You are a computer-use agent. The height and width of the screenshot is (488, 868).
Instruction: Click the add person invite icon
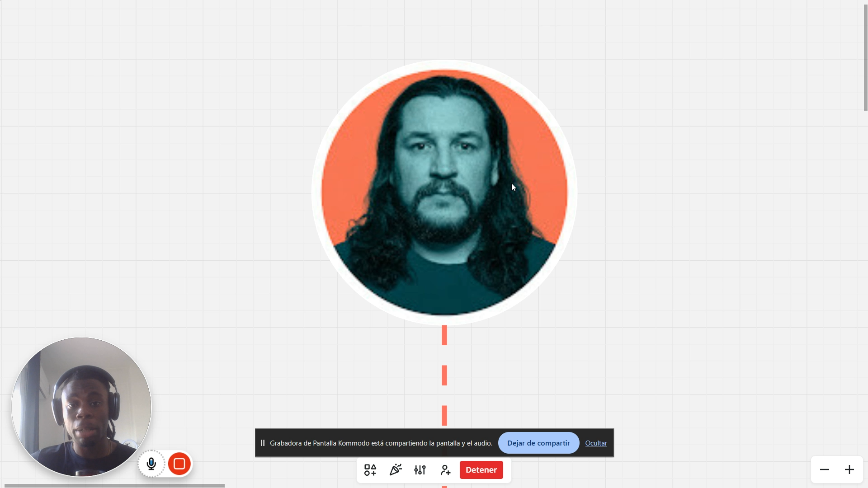click(x=445, y=470)
